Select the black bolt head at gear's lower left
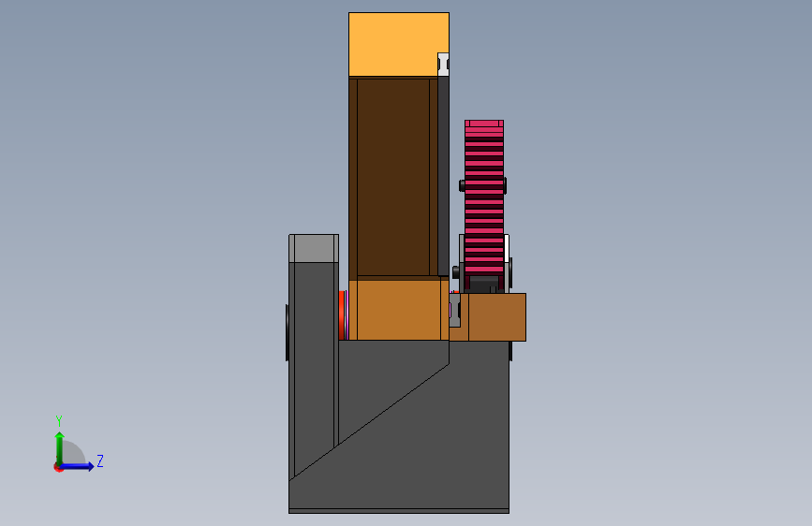812x526 pixels. click(x=456, y=271)
